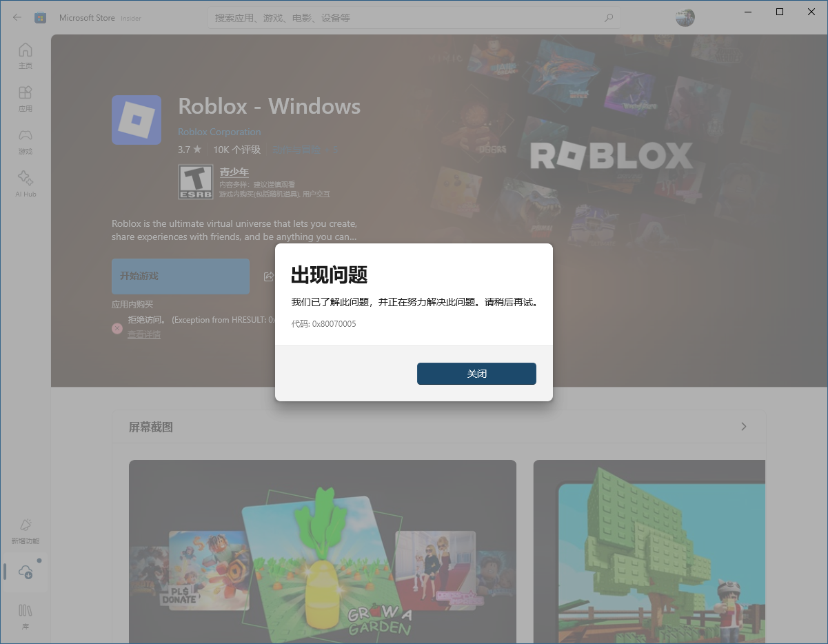The image size is (828, 644).
Task: Click the 开始游戏 play button
Action: point(181,276)
